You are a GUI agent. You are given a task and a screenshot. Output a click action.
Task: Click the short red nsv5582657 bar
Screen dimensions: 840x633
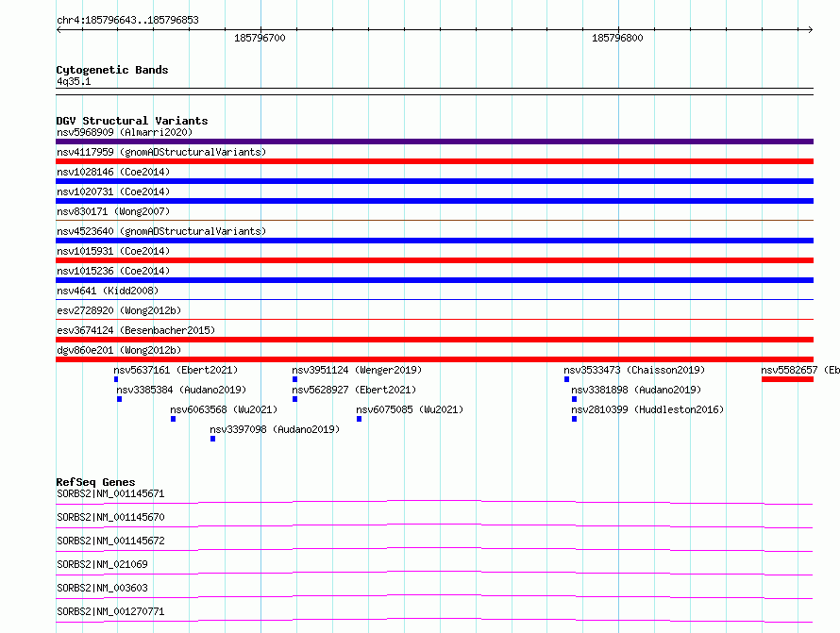pyautogui.click(x=787, y=379)
